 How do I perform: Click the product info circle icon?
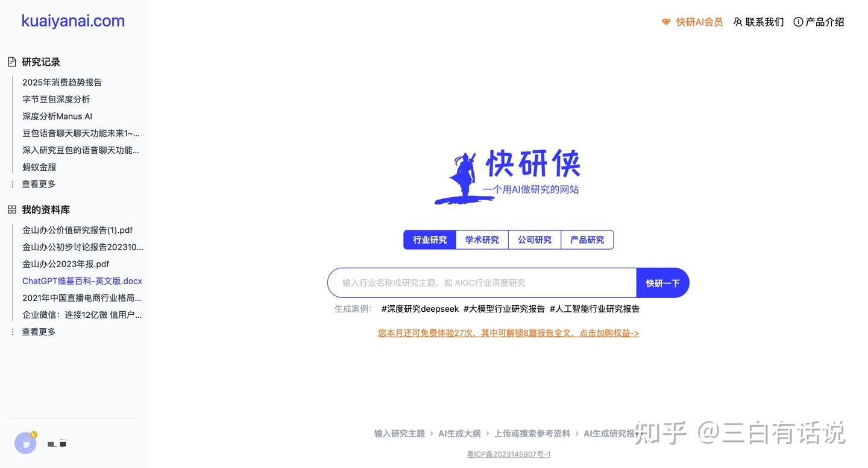click(x=798, y=22)
